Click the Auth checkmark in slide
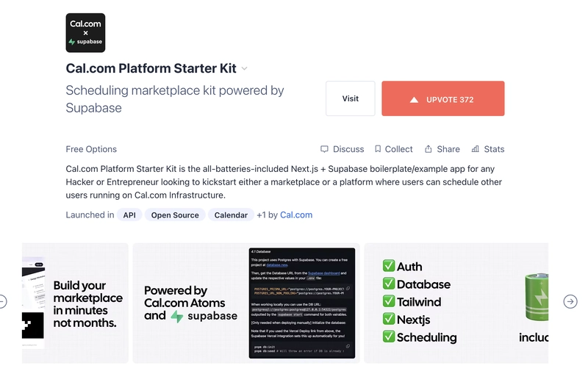The width and height of the screenshot is (588, 382). click(389, 266)
